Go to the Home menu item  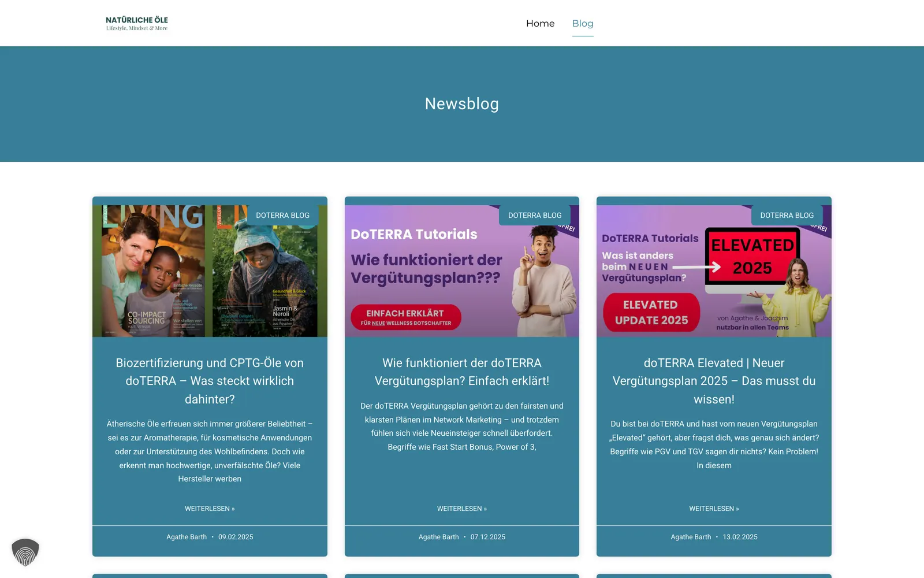pyautogui.click(x=540, y=23)
